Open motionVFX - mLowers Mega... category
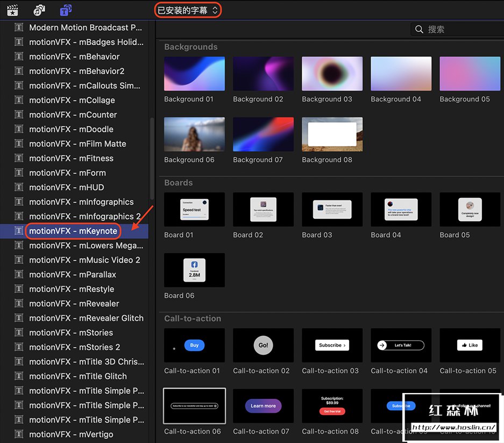Screen dimensions: 504x443 coord(74,246)
